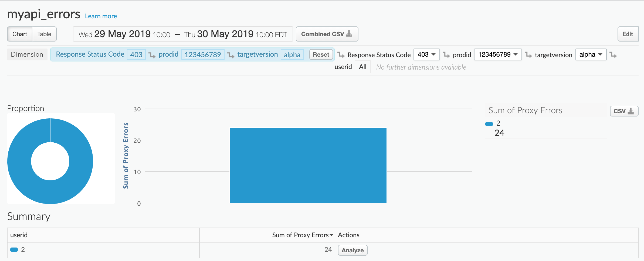The image size is (644, 261).
Task: Click the legend color marker for userid 2
Action: 489,124
